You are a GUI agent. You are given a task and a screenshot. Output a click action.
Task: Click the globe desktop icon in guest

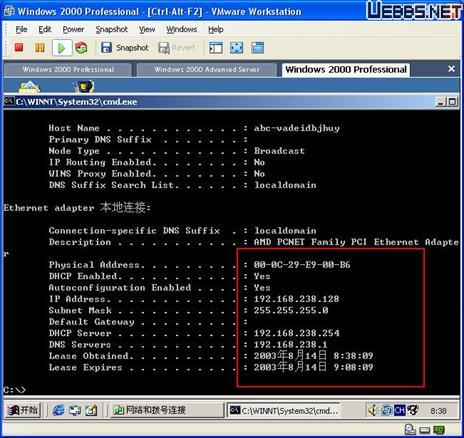(x=83, y=87)
